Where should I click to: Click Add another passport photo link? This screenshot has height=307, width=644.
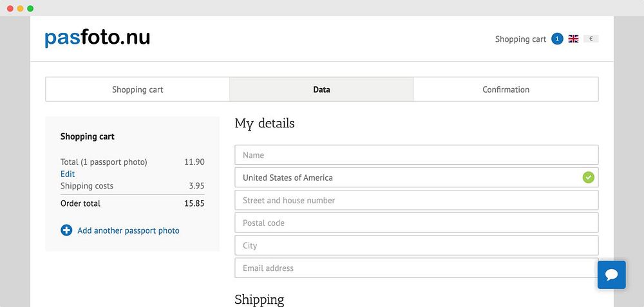tap(128, 230)
